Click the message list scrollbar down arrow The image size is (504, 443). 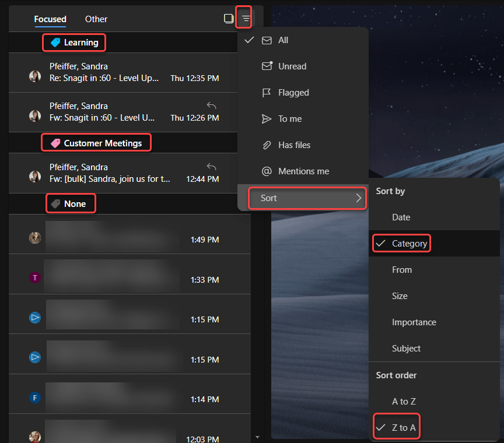[257, 436]
